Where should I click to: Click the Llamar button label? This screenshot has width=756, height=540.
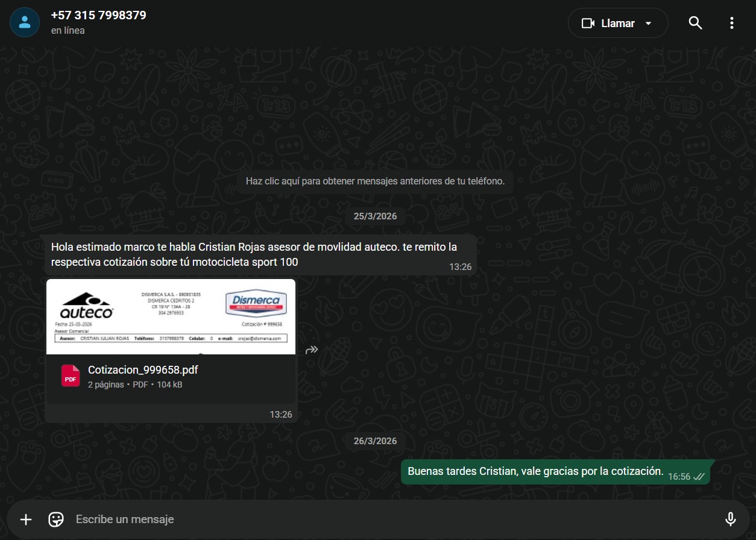(x=617, y=24)
